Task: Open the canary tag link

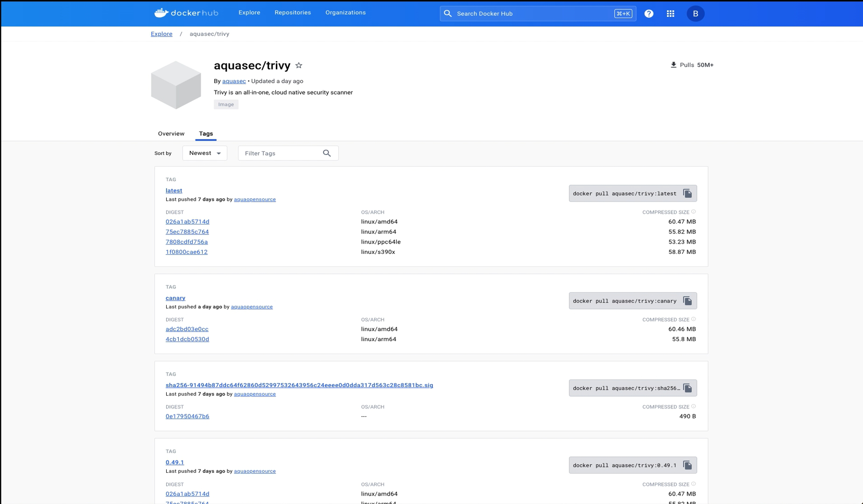Action: 175,298
